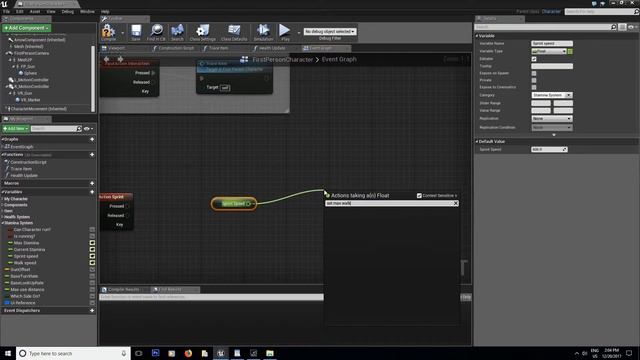
Task: Click the add Variables plus icon
Action: tap(92, 192)
